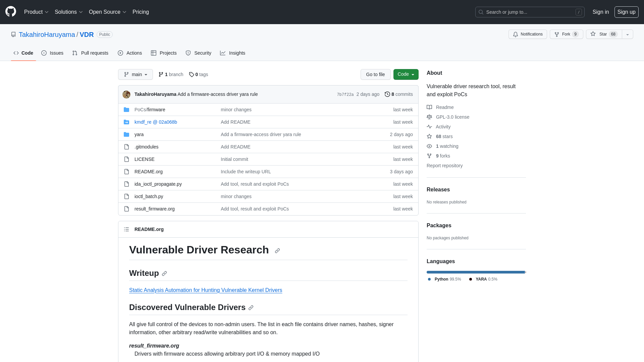
Task: Open the GPL-3.0 license link
Action: point(452,117)
